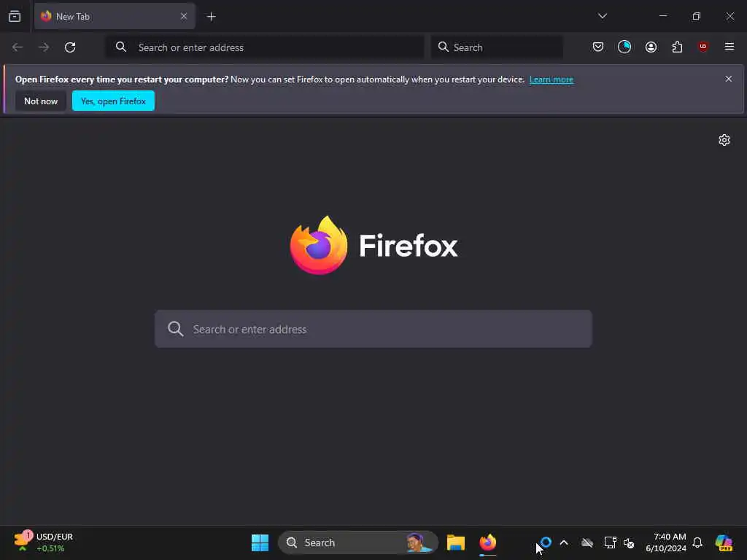Click the OneDrive cloud tray icon

coord(587,542)
